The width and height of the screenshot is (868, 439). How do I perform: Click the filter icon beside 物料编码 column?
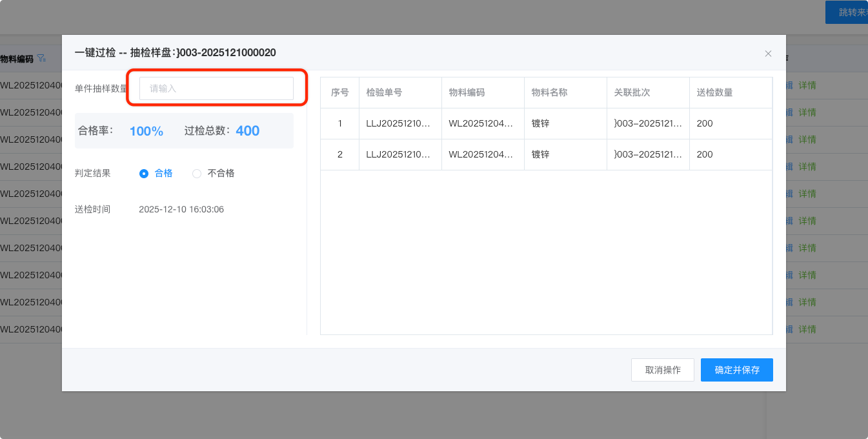click(41, 59)
